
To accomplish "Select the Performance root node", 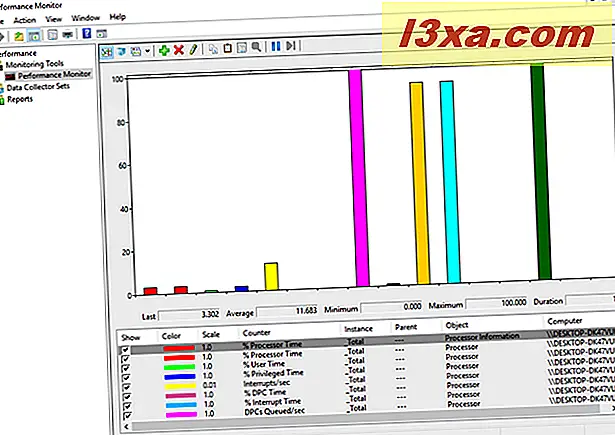I will pos(17,53).
